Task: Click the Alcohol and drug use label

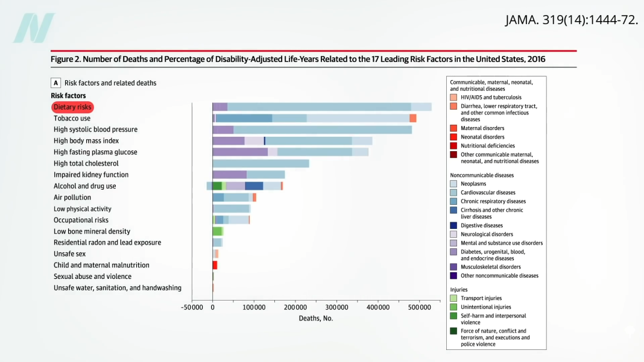Action: (85, 186)
